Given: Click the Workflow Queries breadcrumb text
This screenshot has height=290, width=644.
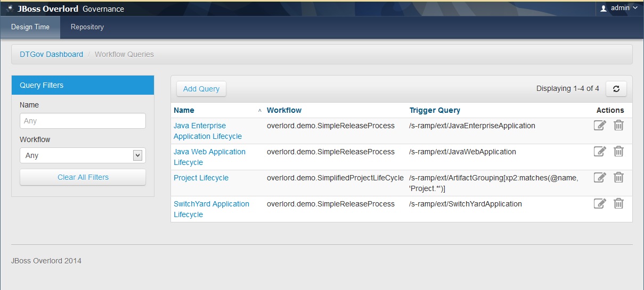Looking at the screenshot, I should [124, 54].
